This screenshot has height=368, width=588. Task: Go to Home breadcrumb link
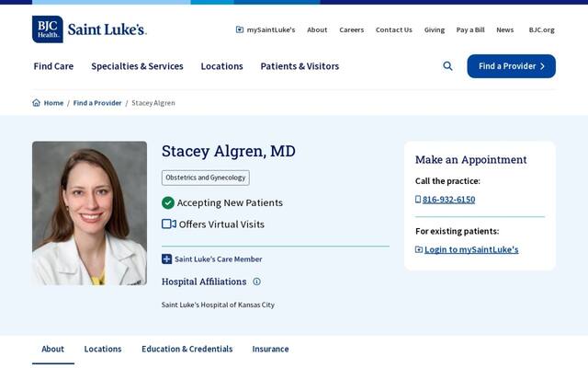[x=53, y=103]
